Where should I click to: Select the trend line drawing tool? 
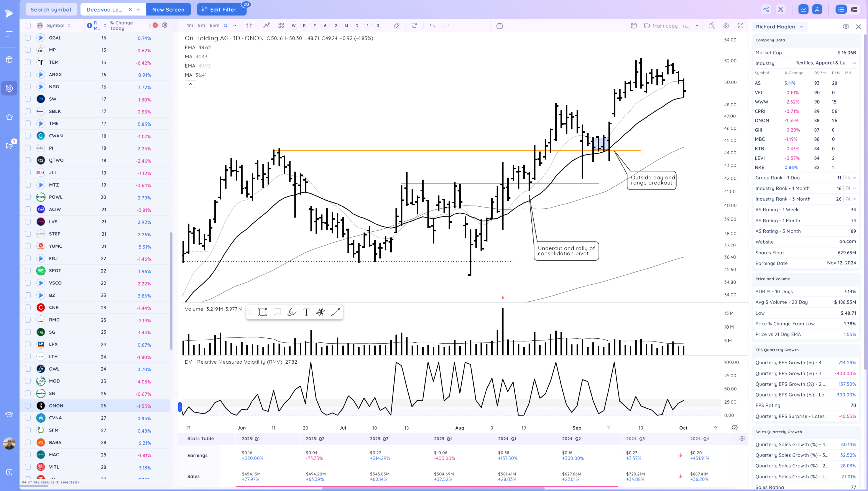click(335, 312)
